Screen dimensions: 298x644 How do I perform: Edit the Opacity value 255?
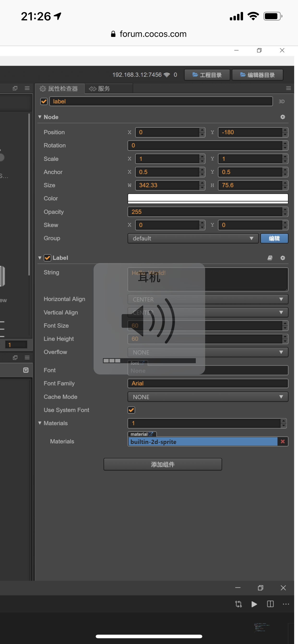[205, 212]
